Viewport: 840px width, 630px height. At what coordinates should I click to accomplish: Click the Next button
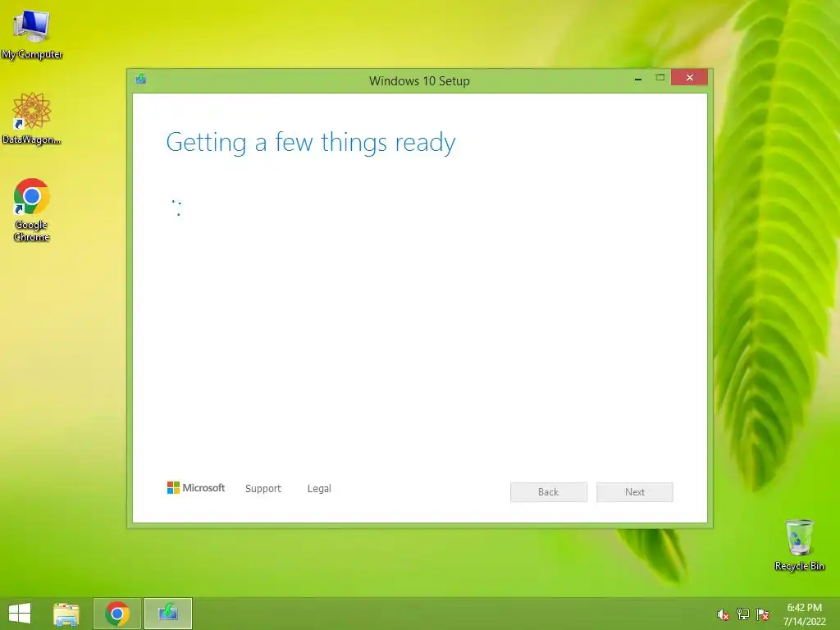pos(635,492)
